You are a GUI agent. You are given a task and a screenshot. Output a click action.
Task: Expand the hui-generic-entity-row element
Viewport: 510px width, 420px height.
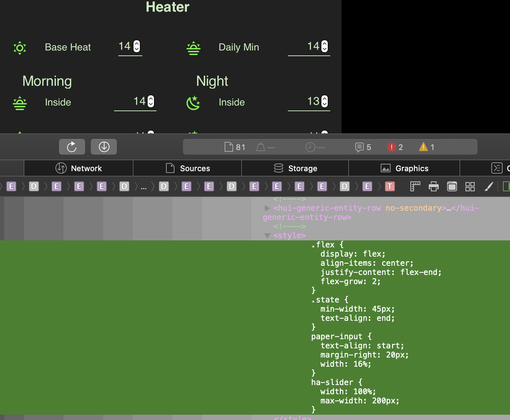(x=267, y=208)
